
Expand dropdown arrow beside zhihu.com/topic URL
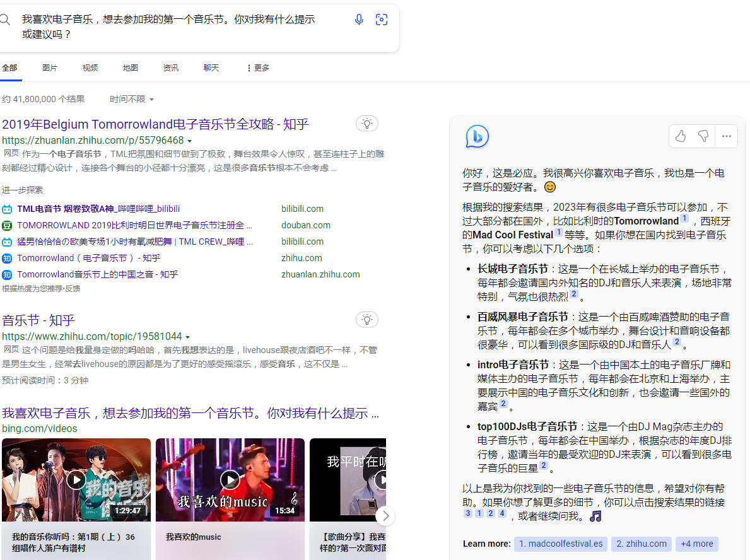[x=187, y=337]
